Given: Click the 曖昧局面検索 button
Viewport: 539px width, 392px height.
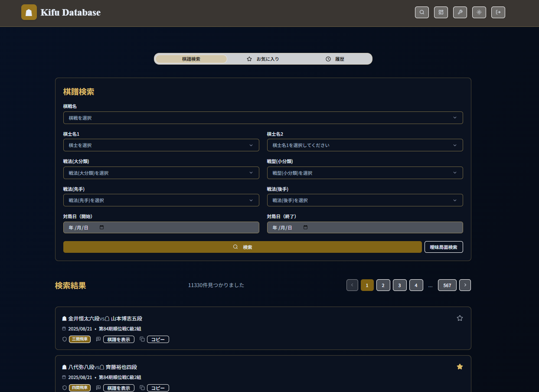Looking at the screenshot, I should click(x=443, y=247).
